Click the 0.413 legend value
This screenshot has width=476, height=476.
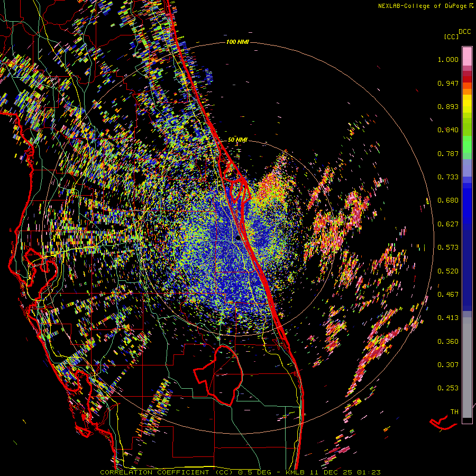point(448,318)
